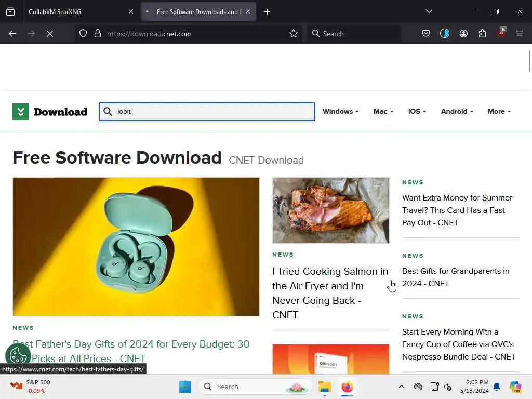Open Start Every Morning With a Fancy Cup link

(x=458, y=344)
